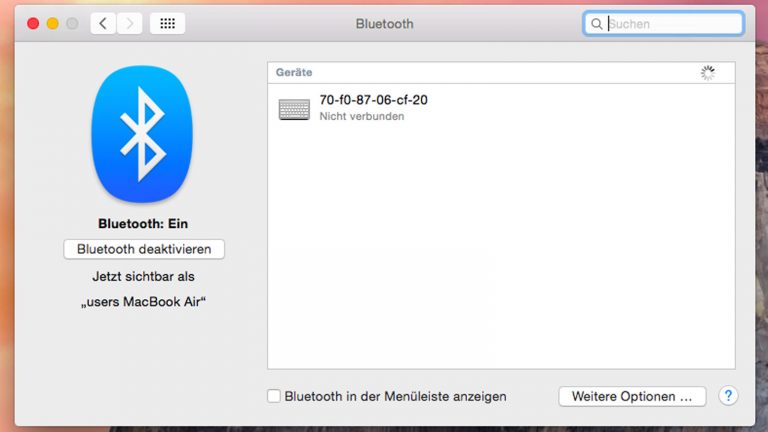Viewport: 768px width, 432px height.
Task: Open help with the question mark button
Action: (728, 396)
